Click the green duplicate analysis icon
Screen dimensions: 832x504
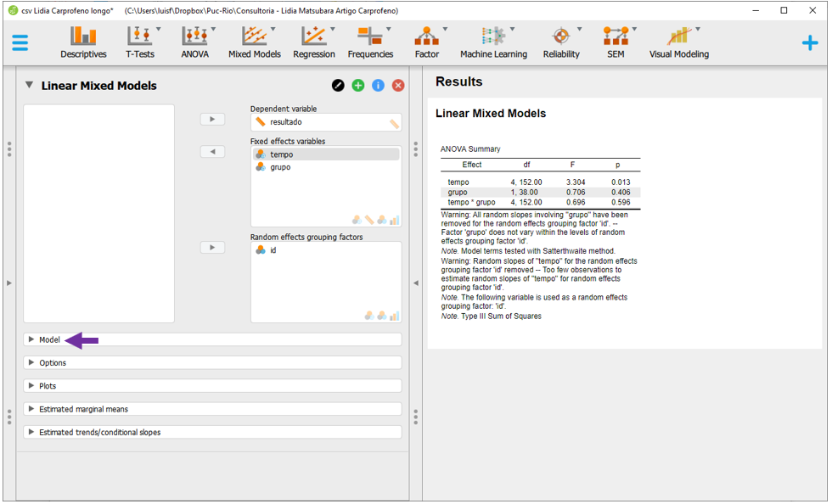click(x=358, y=86)
